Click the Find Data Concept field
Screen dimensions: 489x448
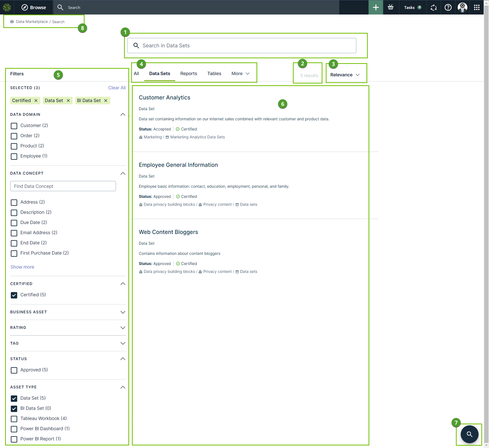tap(63, 186)
